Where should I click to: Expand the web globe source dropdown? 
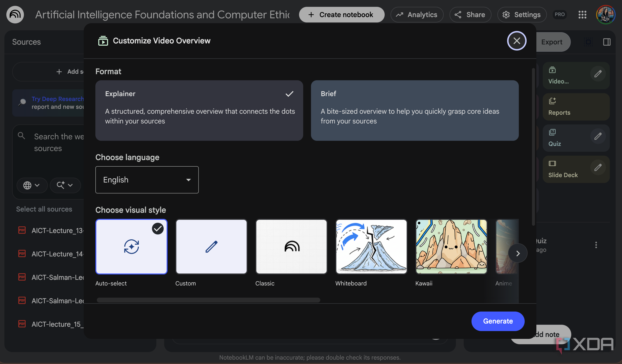32,185
